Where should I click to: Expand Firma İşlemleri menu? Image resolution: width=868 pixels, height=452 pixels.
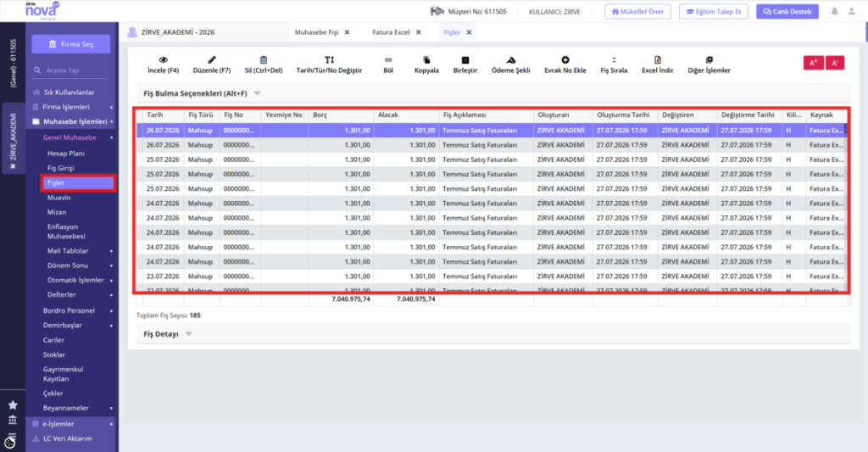[x=111, y=107]
